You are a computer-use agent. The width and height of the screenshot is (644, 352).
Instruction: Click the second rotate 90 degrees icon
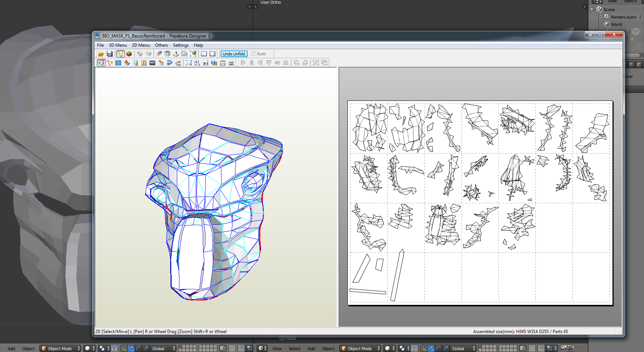[x=305, y=63]
